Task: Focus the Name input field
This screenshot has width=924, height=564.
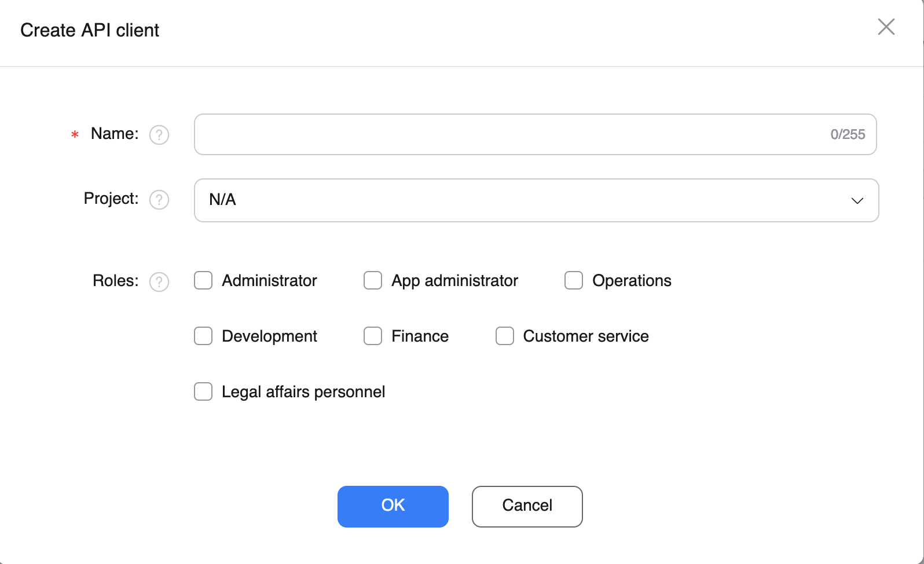Action: click(x=536, y=134)
